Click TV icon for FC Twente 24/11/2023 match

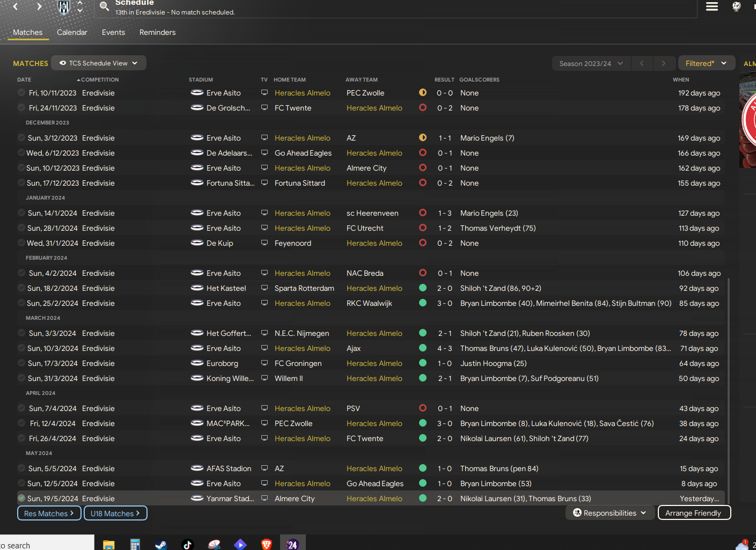click(265, 108)
